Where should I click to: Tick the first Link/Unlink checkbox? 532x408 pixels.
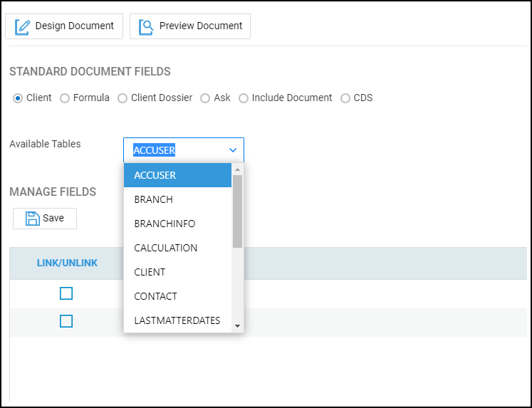(x=66, y=293)
